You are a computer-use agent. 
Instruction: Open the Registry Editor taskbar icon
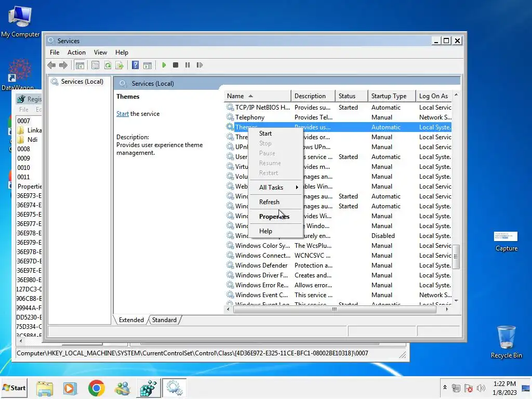click(x=148, y=388)
